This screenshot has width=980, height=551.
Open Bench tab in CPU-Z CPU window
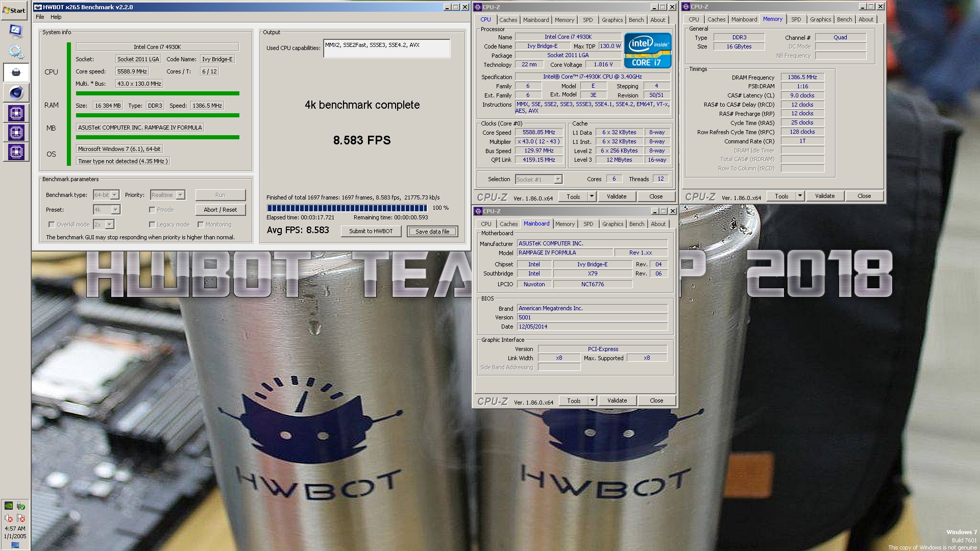click(x=636, y=20)
